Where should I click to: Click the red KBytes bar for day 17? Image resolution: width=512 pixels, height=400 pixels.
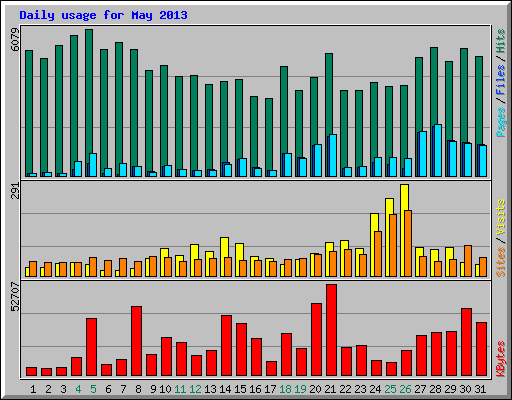point(271,369)
